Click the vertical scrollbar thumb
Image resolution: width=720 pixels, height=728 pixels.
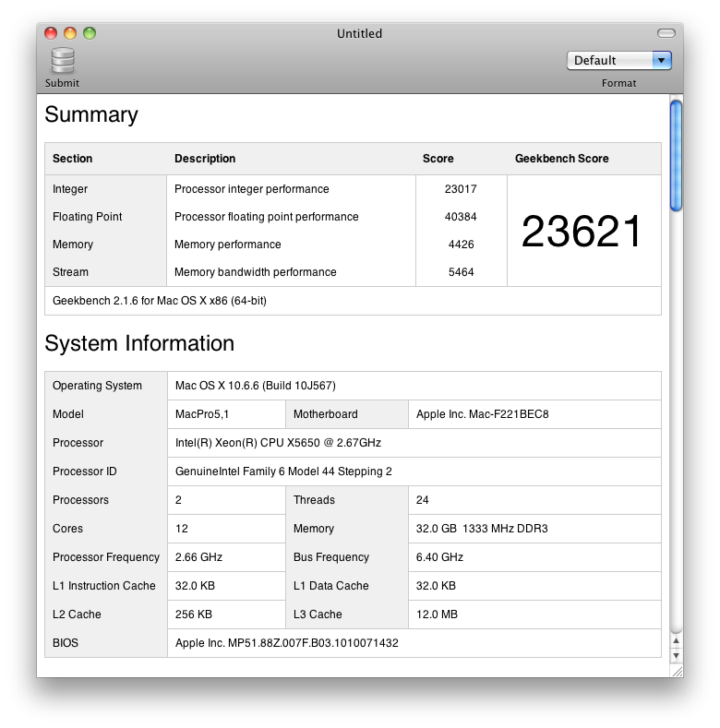(x=677, y=156)
